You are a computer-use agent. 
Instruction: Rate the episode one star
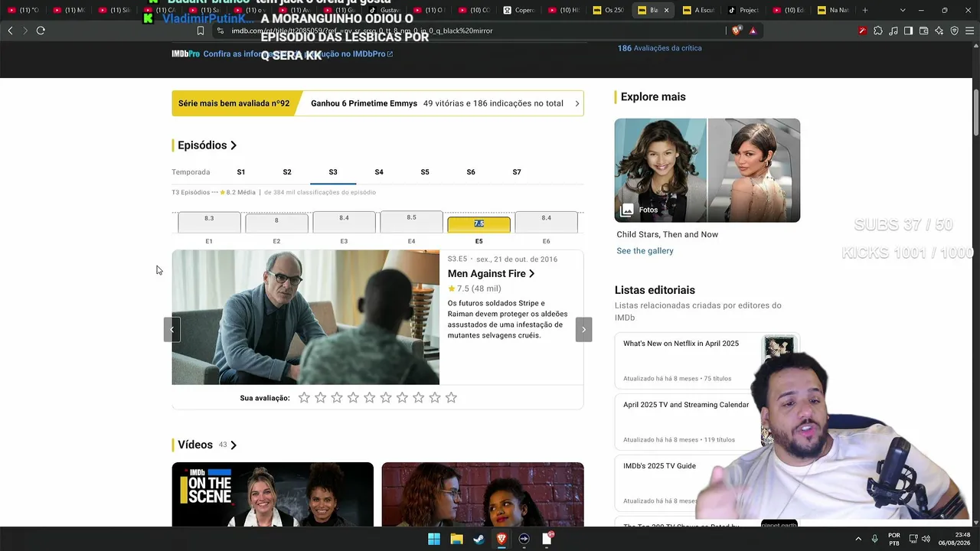tap(304, 398)
